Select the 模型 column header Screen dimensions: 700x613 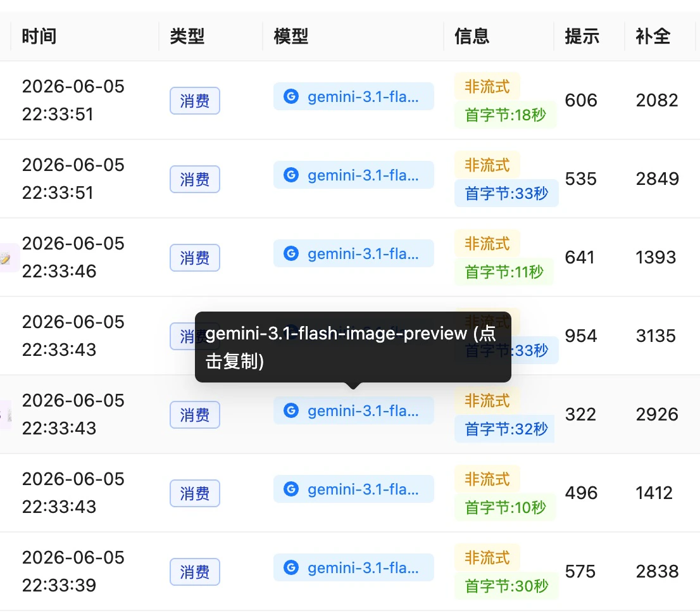coord(291,36)
